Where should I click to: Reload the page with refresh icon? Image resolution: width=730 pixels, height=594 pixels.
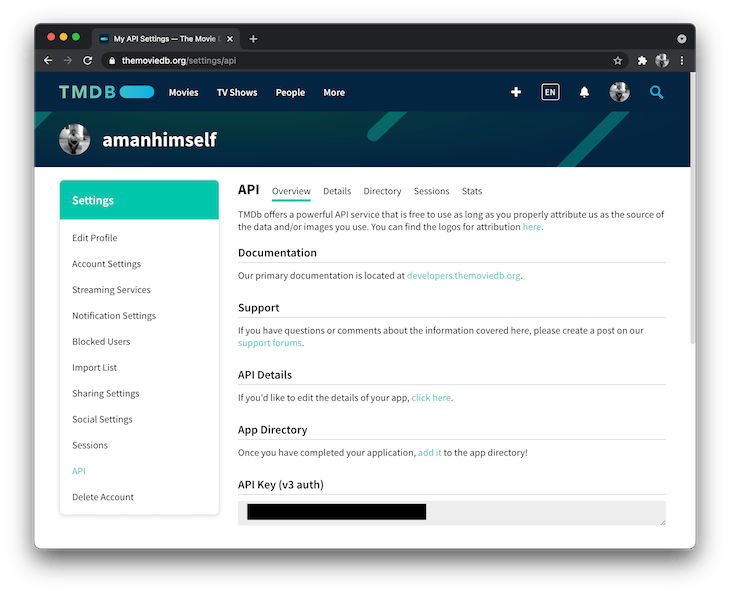[x=88, y=60]
